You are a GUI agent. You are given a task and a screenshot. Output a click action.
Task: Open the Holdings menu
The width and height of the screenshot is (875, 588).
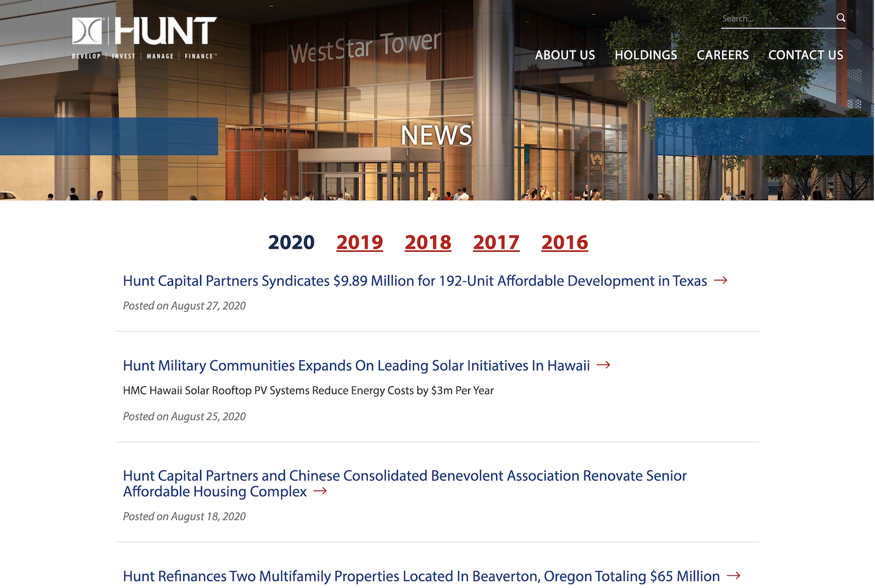tap(646, 55)
